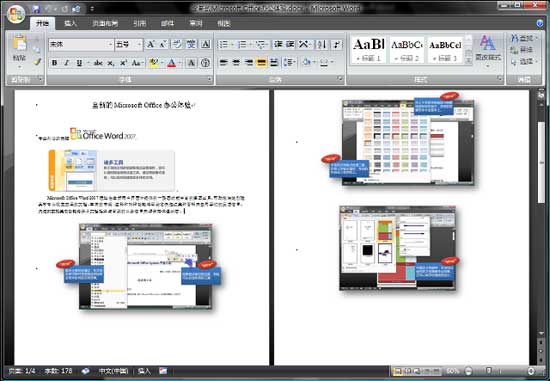
Task: Click the bulleted list icon
Action: click(223, 44)
